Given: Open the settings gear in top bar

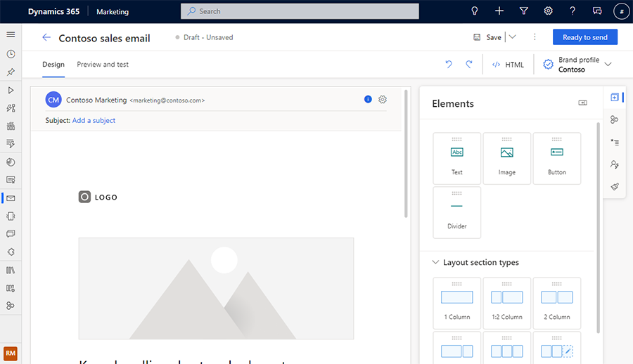Looking at the screenshot, I should 548,11.
